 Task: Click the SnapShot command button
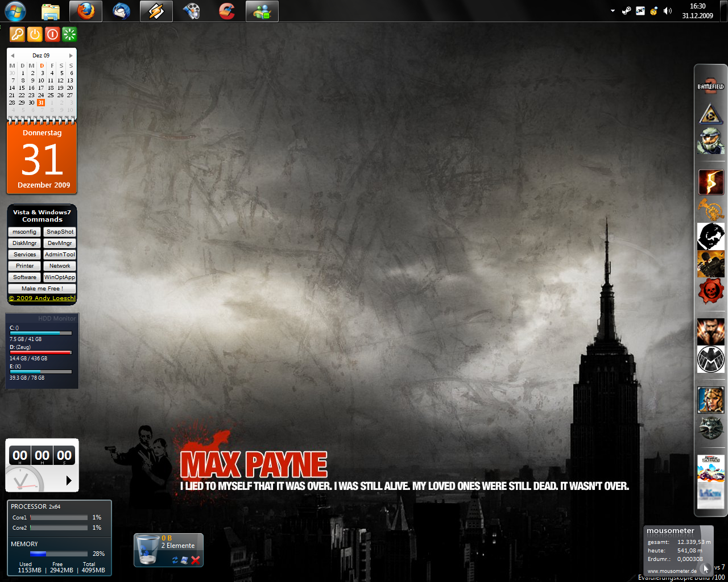(x=60, y=232)
